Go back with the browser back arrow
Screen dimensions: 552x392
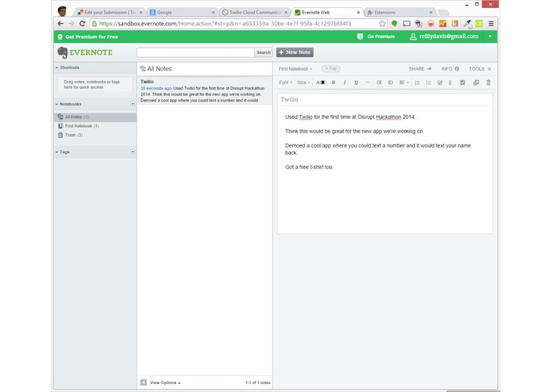tap(60, 24)
